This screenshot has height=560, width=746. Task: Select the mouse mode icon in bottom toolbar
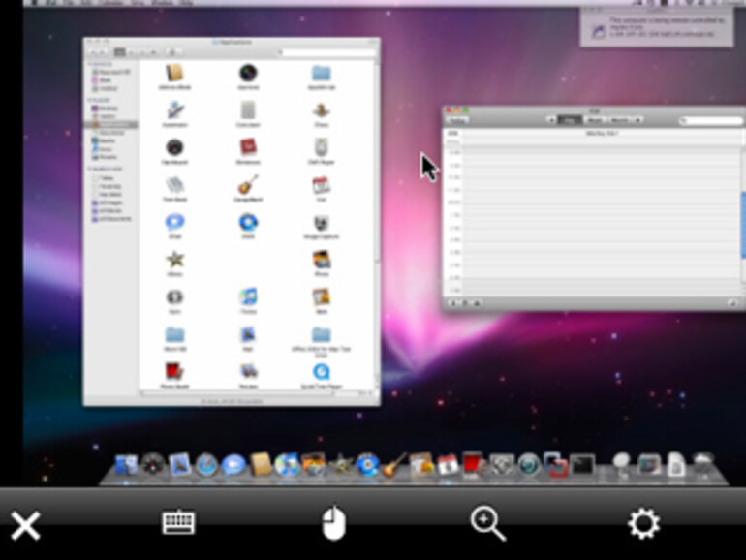(x=333, y=524)
